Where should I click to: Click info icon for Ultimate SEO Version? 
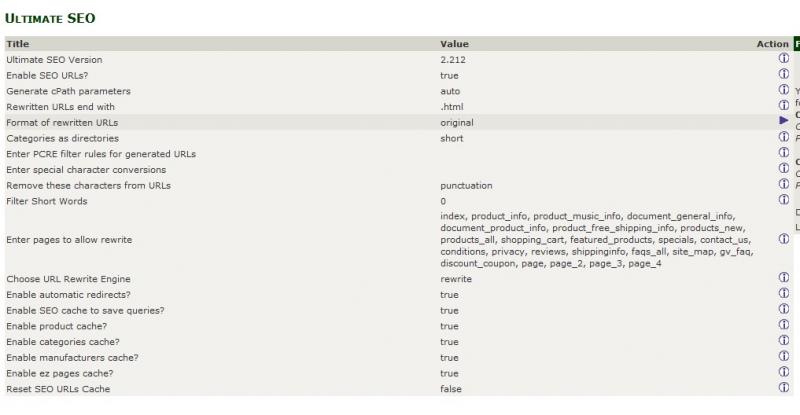[x=784, y=59]
